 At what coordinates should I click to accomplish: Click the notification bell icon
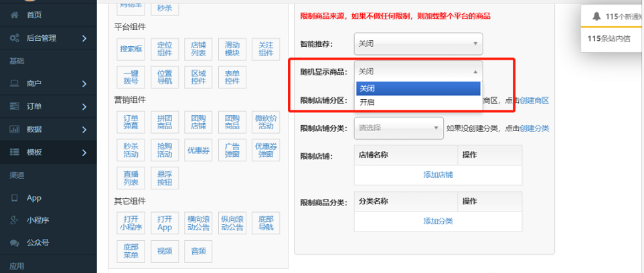[596, 16]
